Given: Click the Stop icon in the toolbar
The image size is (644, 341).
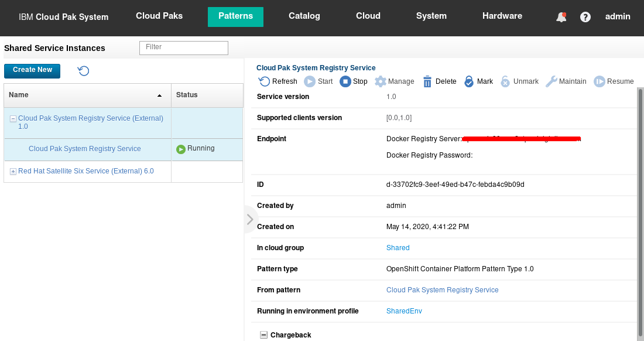Looking at the screenshot, I should [x=345, y=81].
